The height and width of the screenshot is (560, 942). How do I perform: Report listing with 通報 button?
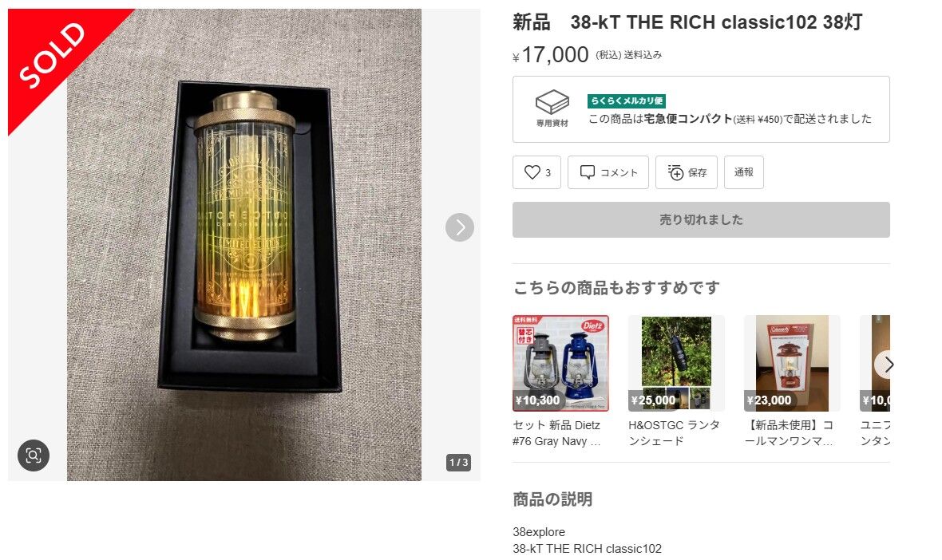(x=744, y=172)
